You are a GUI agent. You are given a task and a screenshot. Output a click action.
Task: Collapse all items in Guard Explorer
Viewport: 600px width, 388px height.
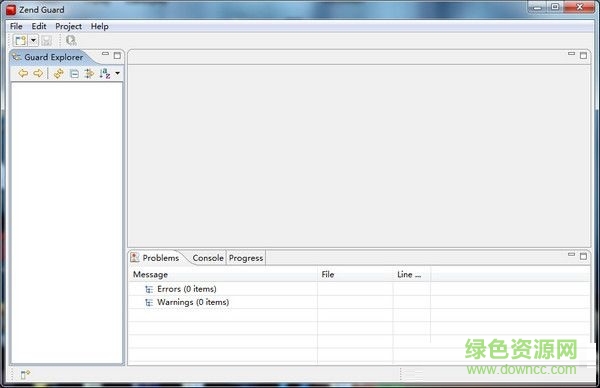tap(74, 73)
